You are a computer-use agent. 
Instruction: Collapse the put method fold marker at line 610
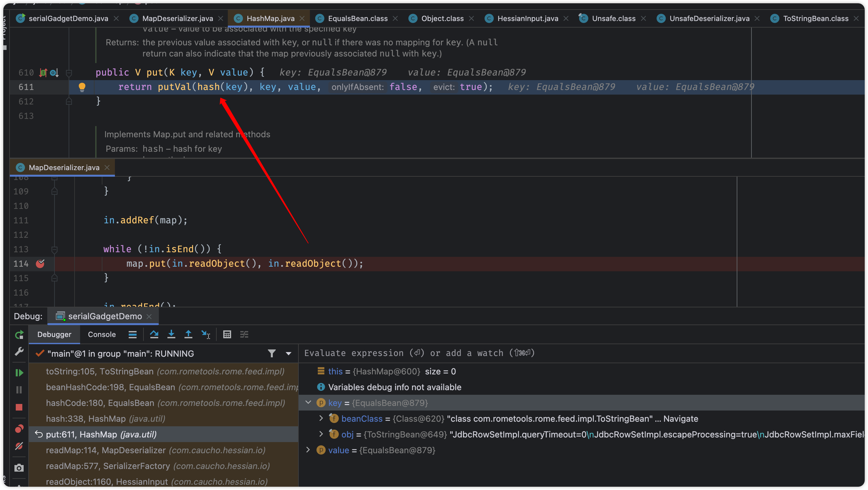point(69,73)
